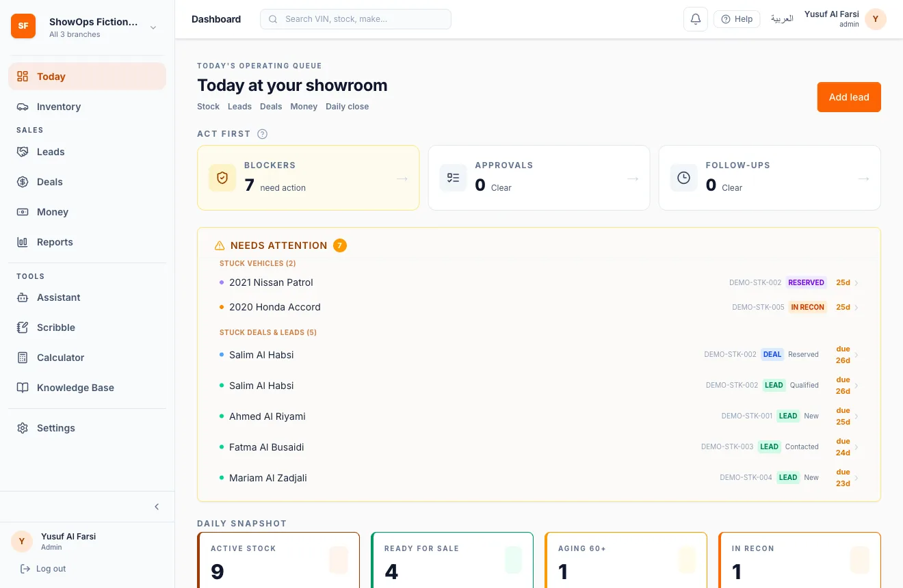Open the Active Stock snapshot card
This screenshot has width=903, height=588.
coord(278,561)
